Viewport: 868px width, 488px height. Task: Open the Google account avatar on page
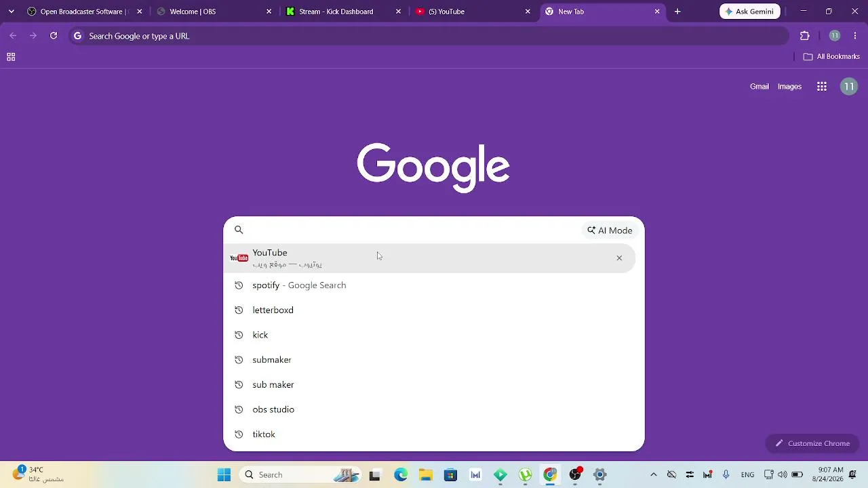click(849, 87)
